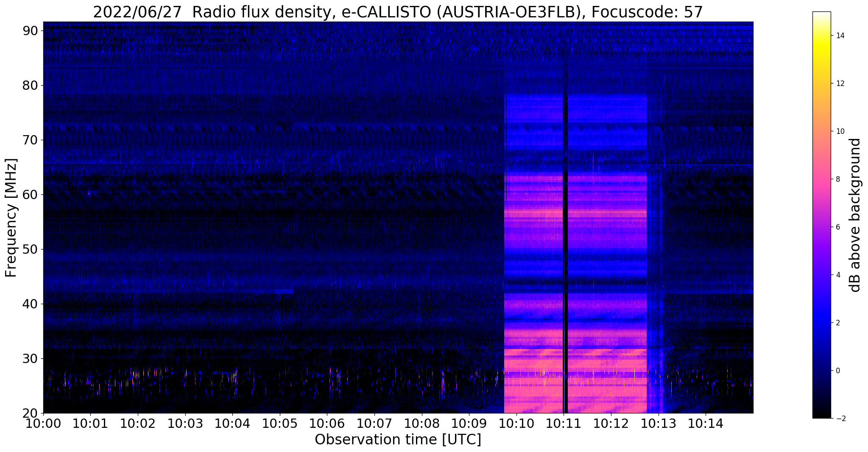
Task: Click the 70 MHz frequency tick label
Action: tap(31, 140)
